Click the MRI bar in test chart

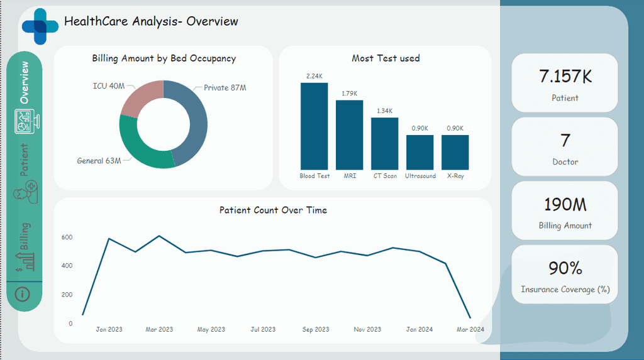tap(350, 135)
